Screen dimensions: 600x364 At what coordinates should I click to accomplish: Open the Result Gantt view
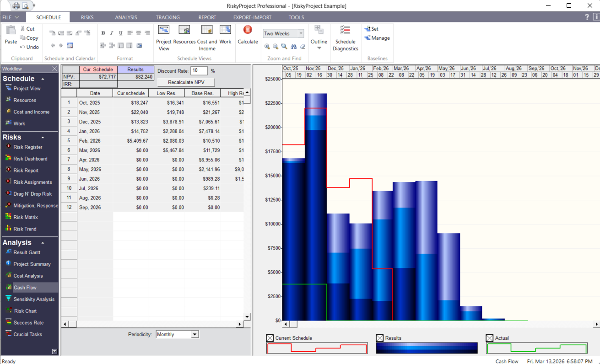tap(27, 252)
